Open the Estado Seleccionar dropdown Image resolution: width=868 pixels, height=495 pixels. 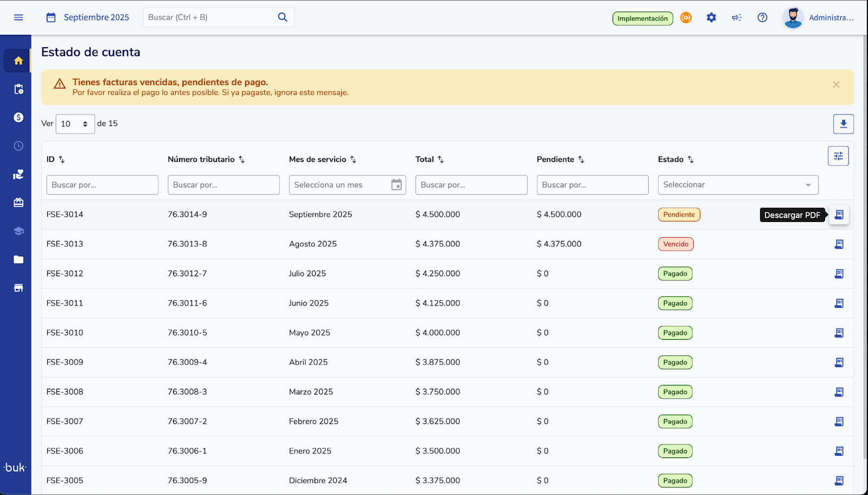point(738,185)
